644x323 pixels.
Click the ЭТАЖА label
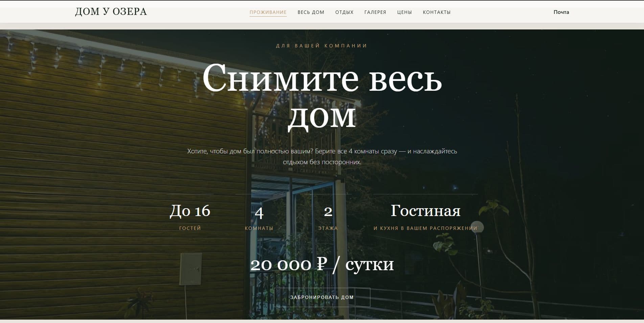coord(328,228)
